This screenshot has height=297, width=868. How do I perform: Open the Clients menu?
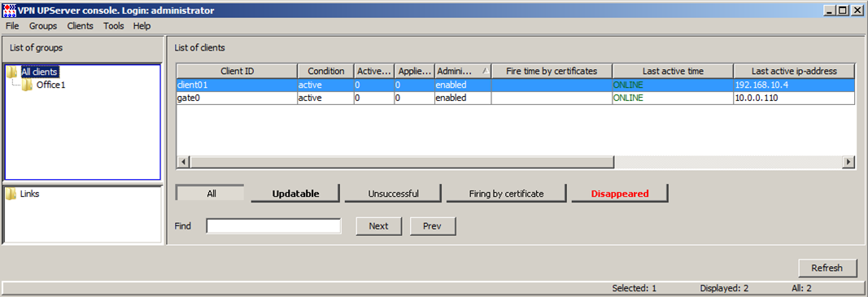click(81, 25)
